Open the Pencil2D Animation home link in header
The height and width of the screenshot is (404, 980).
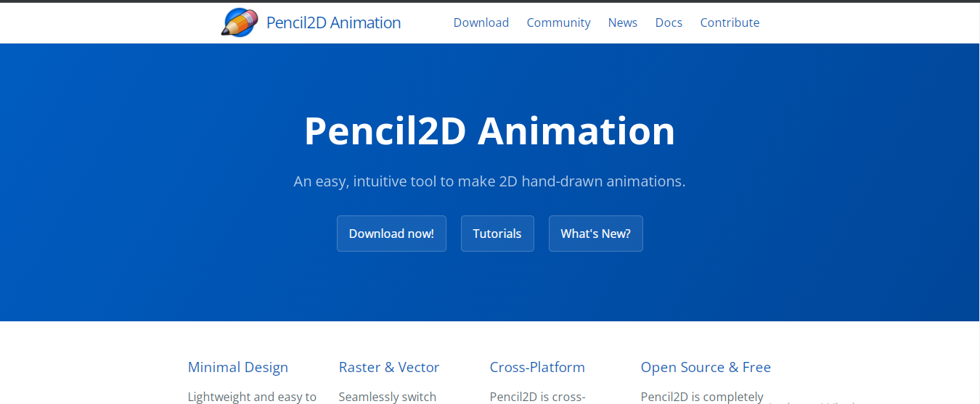click(333, 22)
